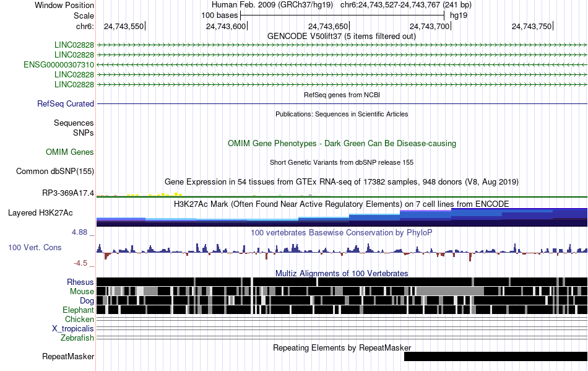Click the Chicken alignment double line
The image size is (588, 371).
342,319
